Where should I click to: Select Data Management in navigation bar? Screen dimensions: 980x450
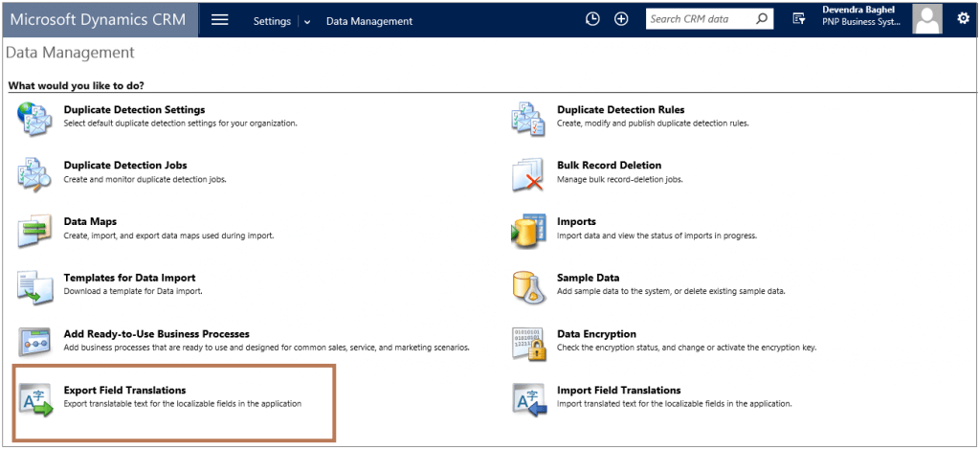(x=369, y=21)
